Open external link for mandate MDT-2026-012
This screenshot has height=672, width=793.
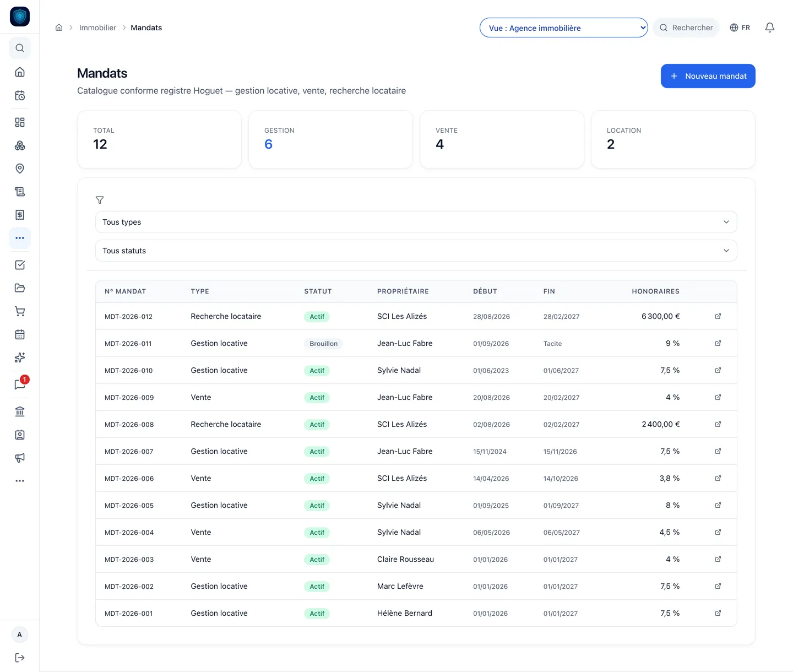[x=718, y=316]
